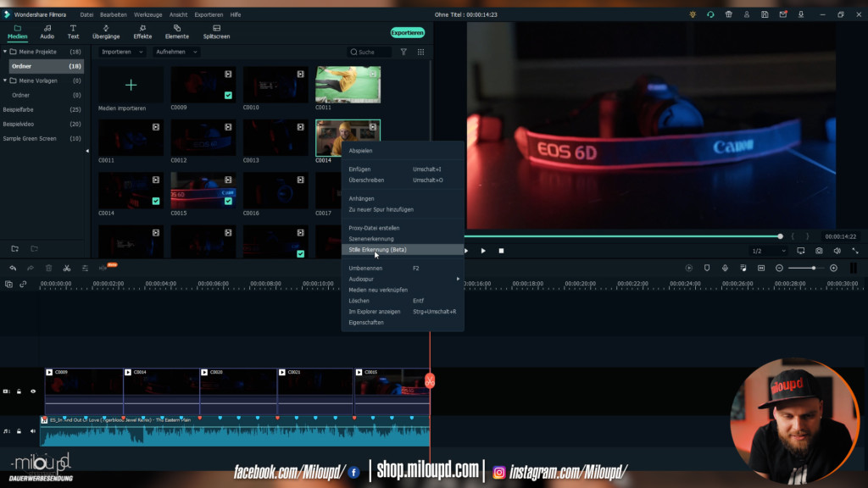Toggle video track lock
Viewport: 868px width, 488px height.
pos(19,391)
